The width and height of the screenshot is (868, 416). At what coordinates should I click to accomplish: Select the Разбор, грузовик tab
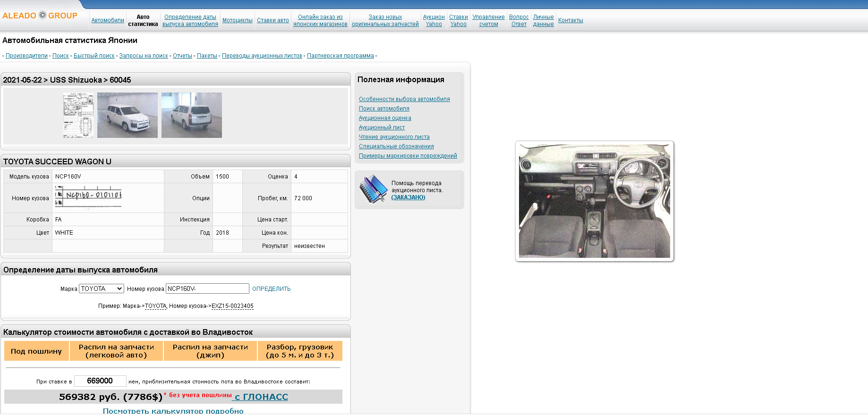pyautogui.click(x=300, y=351)
